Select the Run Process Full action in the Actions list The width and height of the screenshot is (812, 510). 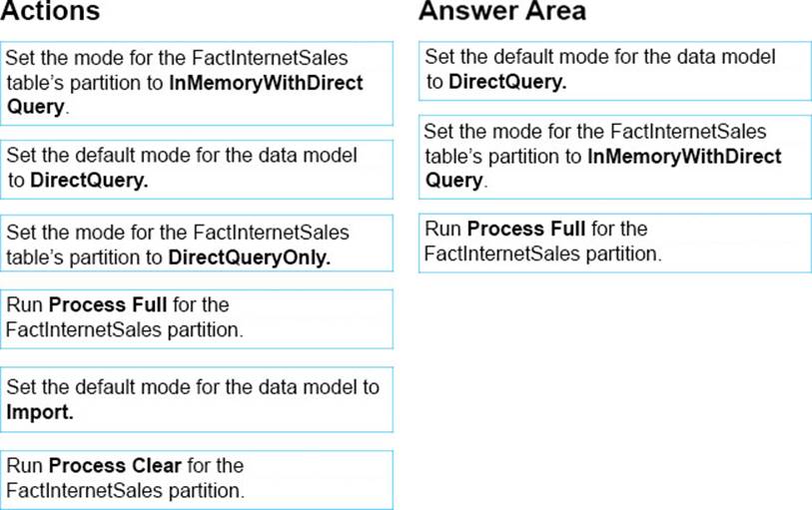(x=197, y=318)
